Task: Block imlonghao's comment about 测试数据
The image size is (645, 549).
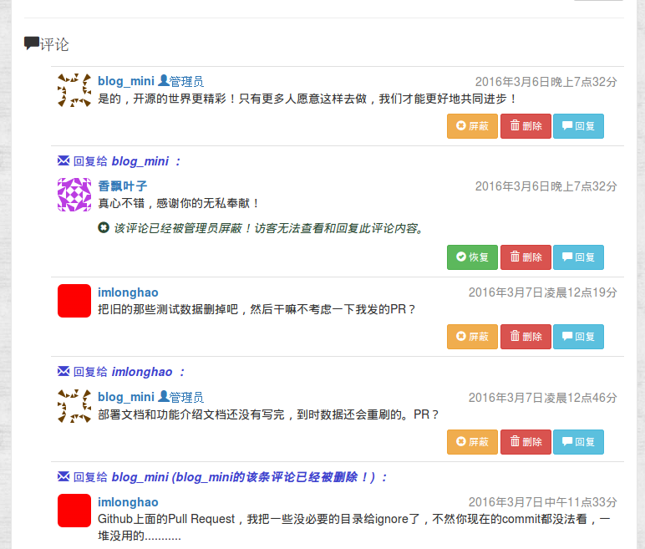Action: 472,336
